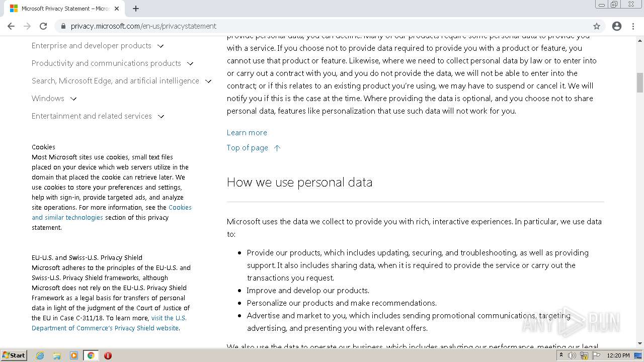Image resolution: width=644 pixels, height=362 pixels.
Task: Follow the Learn more link
Action: [247, 133]
